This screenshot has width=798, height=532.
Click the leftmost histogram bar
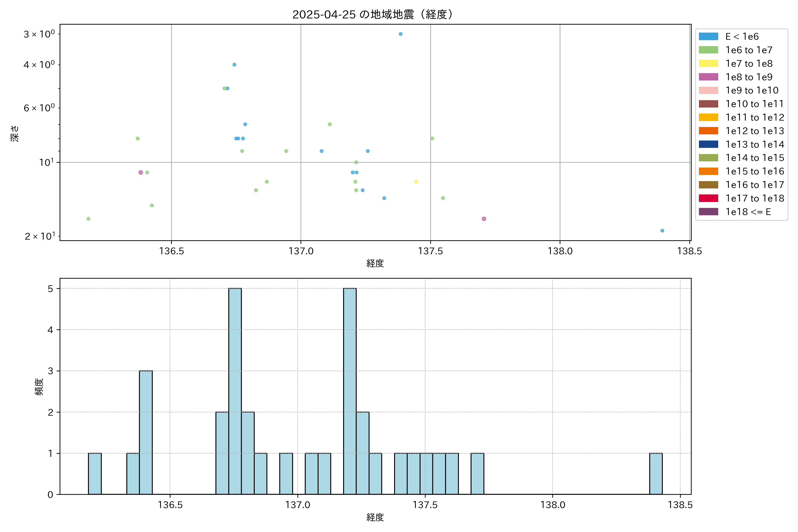point(95,474)
